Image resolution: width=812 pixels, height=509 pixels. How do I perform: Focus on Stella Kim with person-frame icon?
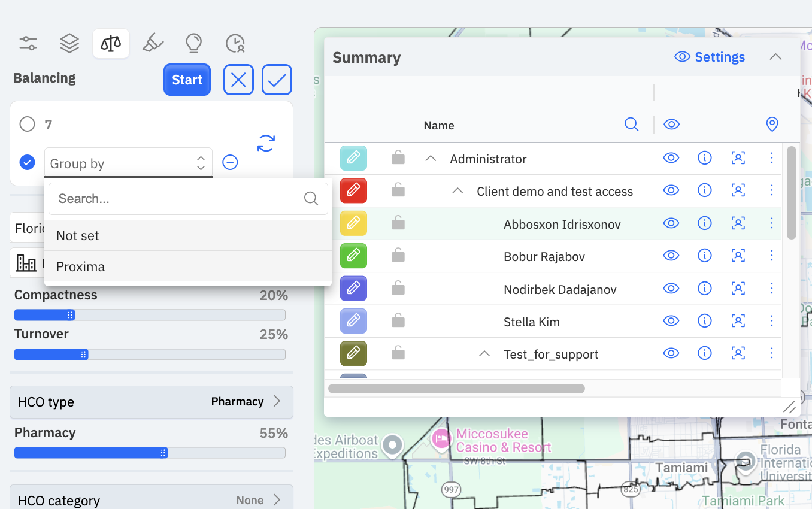738,321
